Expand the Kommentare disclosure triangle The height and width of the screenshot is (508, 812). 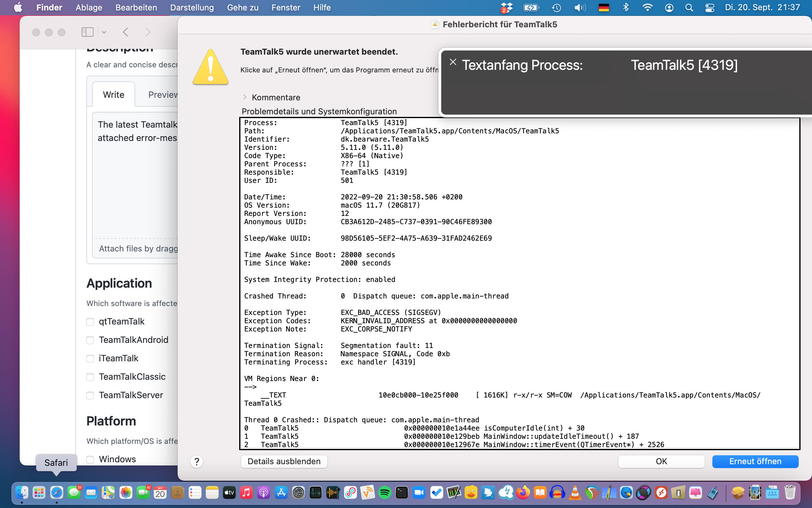245,97
